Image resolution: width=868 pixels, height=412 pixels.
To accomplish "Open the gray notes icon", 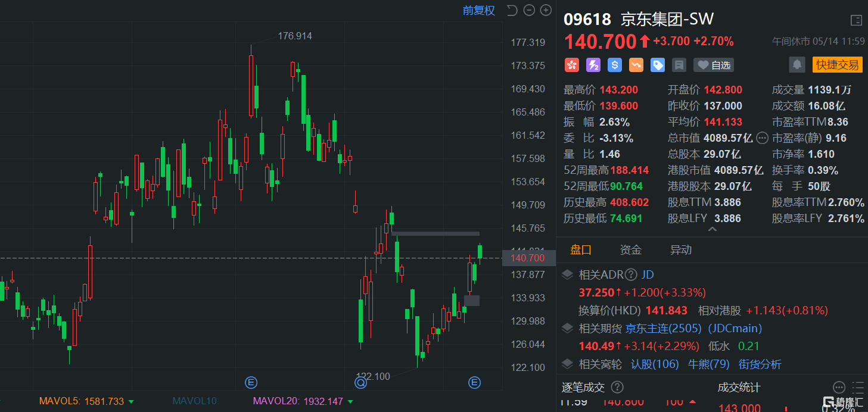I will (679, 65).
